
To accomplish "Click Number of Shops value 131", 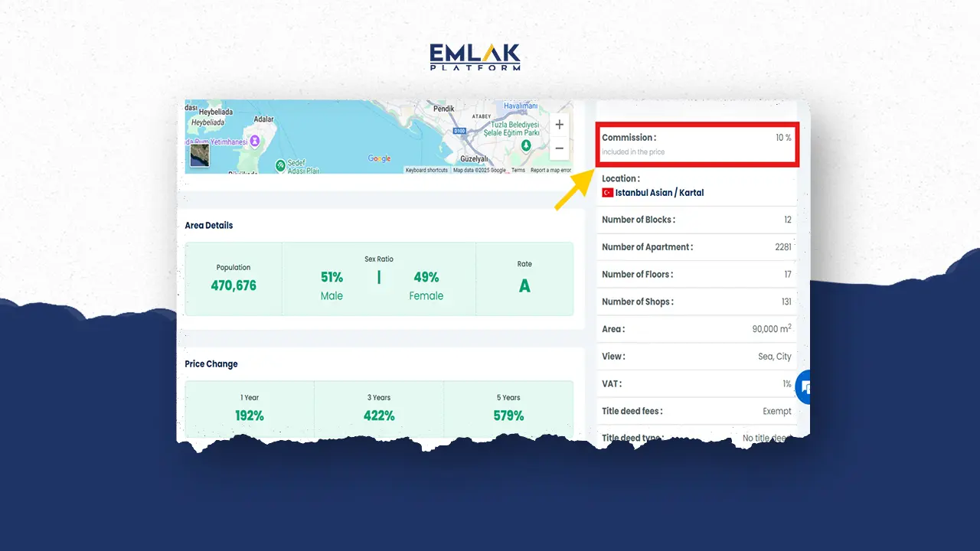I will [786, 302].
